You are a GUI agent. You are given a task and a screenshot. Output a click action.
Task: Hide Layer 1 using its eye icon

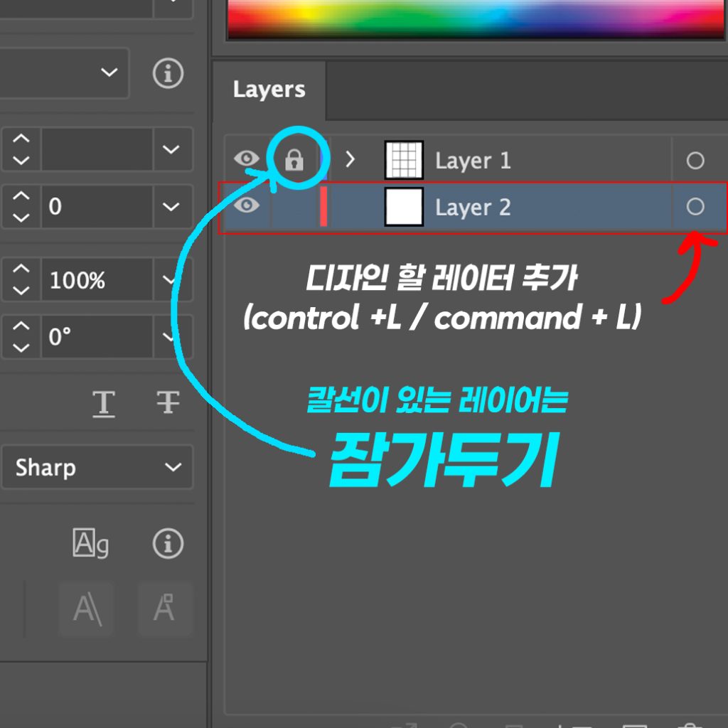[247, 159]
